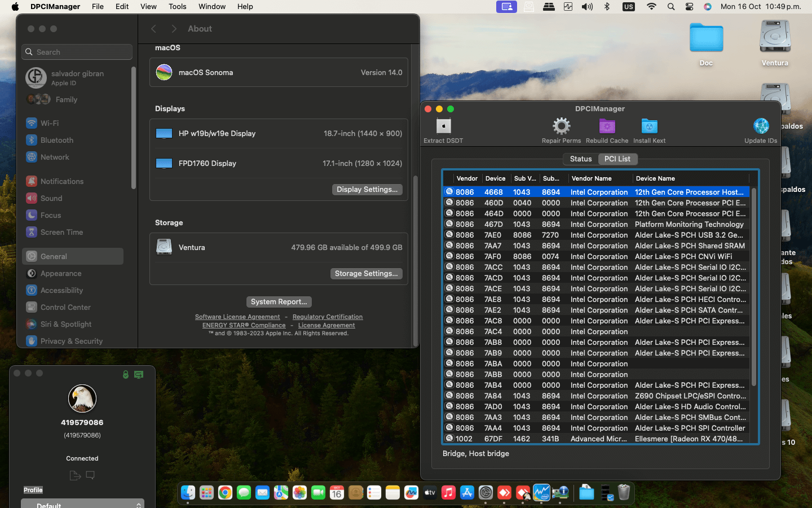Open the Tools menu
This screenshot has height=508, width=812.
tap(177, 7)
